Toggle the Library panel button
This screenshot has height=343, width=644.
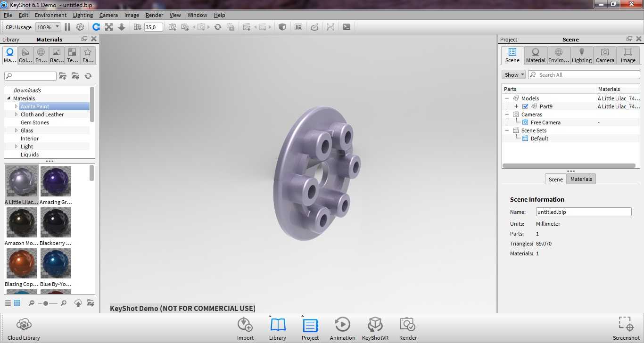[278, 329]
